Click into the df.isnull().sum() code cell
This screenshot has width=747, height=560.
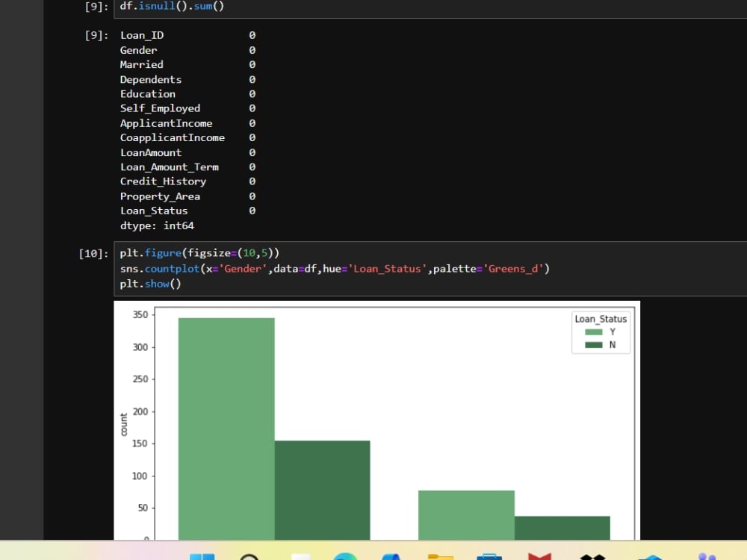click(430, 7)
